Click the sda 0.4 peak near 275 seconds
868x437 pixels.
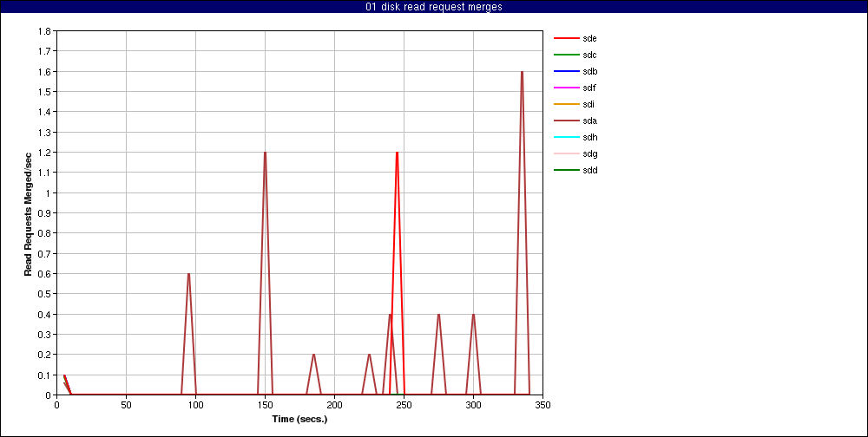(438, 314)
